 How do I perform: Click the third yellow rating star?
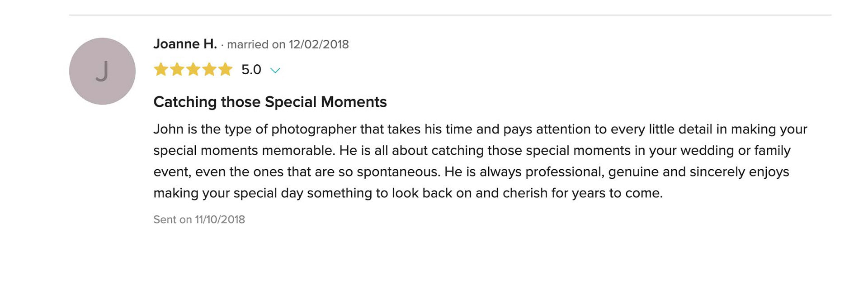(193, 70)
